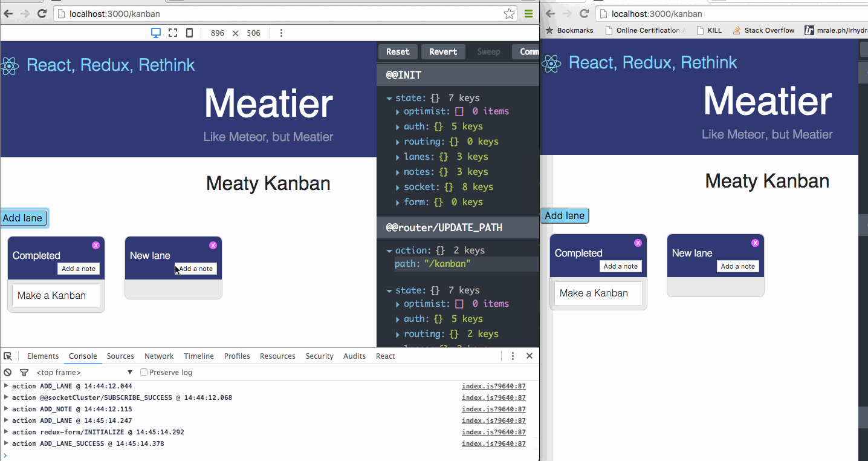Select the desktop responsive mode icon

tap(156, 33)
